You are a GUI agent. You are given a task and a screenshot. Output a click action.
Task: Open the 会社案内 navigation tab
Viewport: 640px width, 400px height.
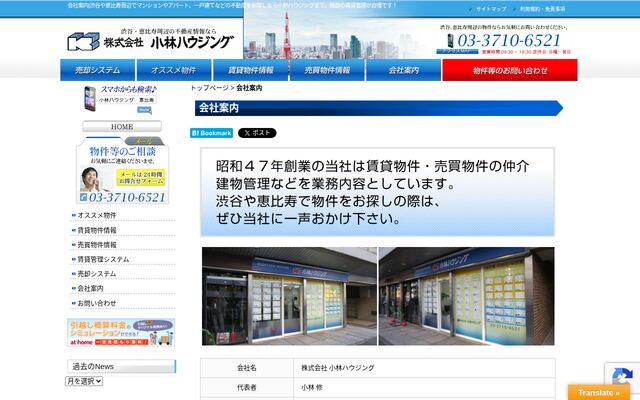coord(403,70)
